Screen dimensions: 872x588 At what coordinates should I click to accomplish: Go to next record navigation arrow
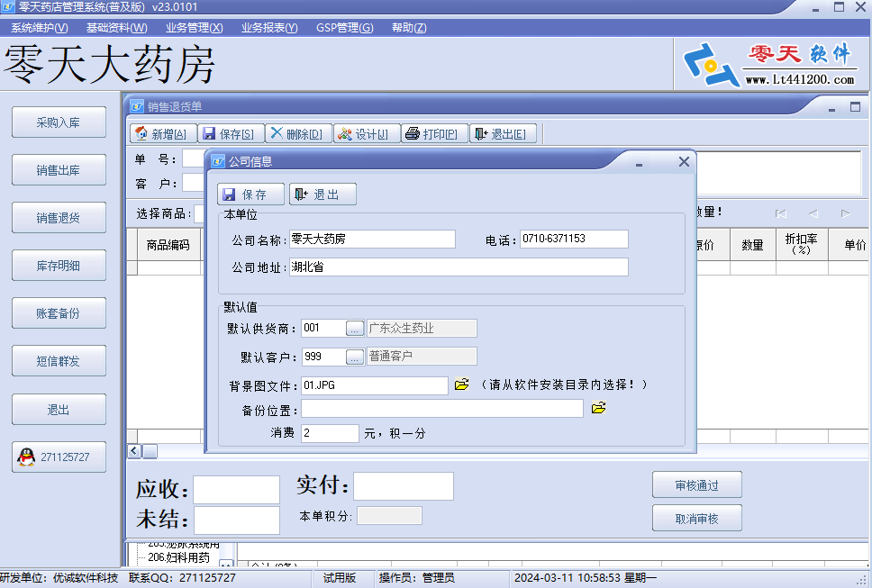845,213
